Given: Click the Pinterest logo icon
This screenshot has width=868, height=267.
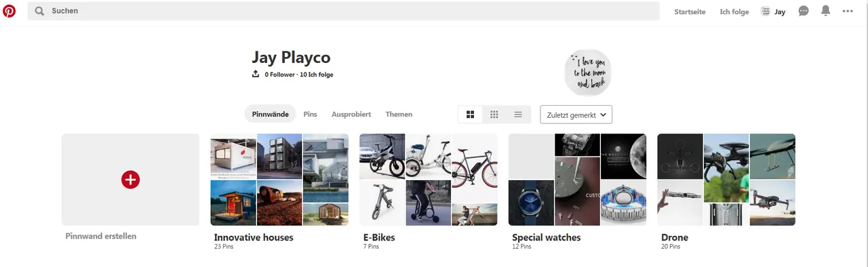Looking at the screenshot, I should [9, 11].
